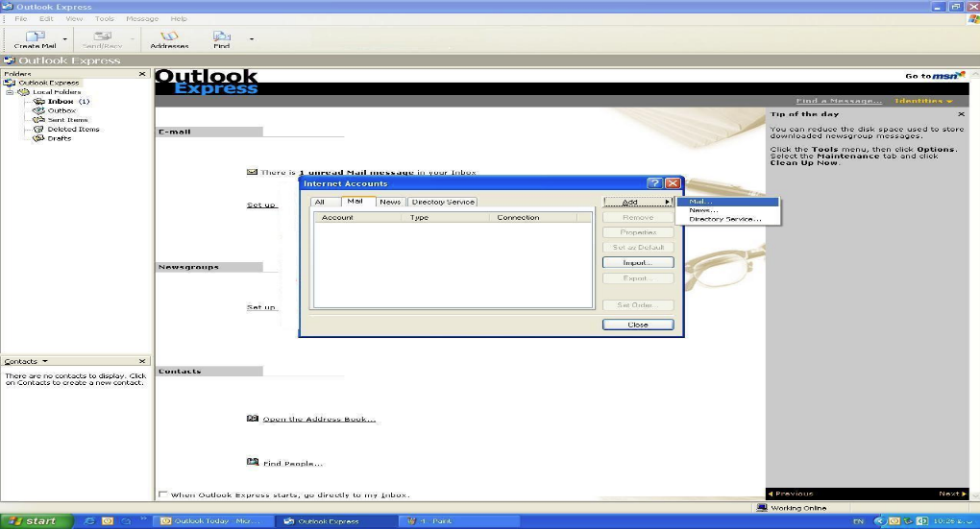Image resolution: width=980 pixels, height=530 pixels.
Task: Click the Connection column header
Action: pos(534,217)
